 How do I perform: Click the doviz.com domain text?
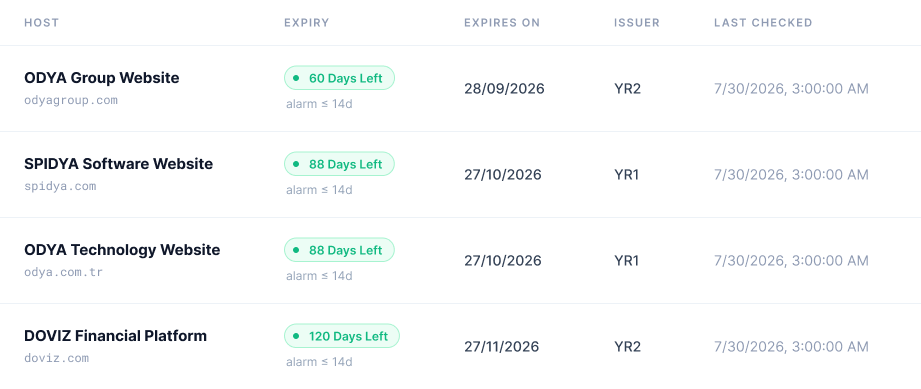pyautogui.click(x=56, y=358)
